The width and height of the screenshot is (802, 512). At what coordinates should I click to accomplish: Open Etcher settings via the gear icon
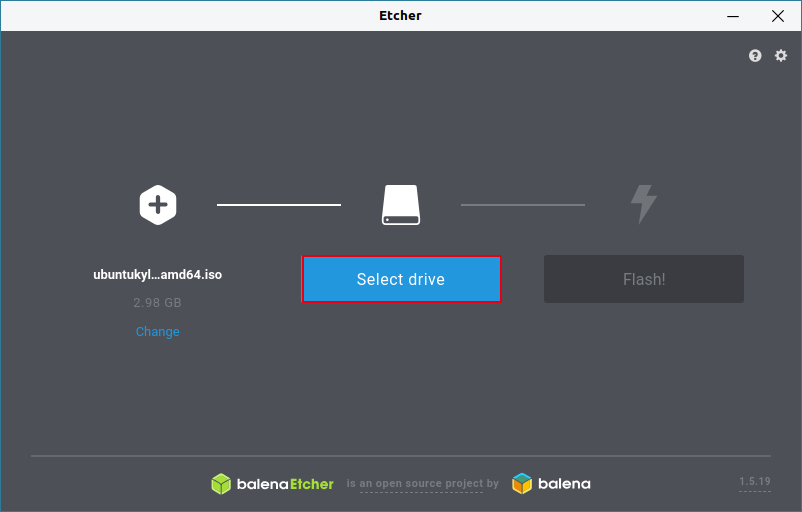[781, 56]
